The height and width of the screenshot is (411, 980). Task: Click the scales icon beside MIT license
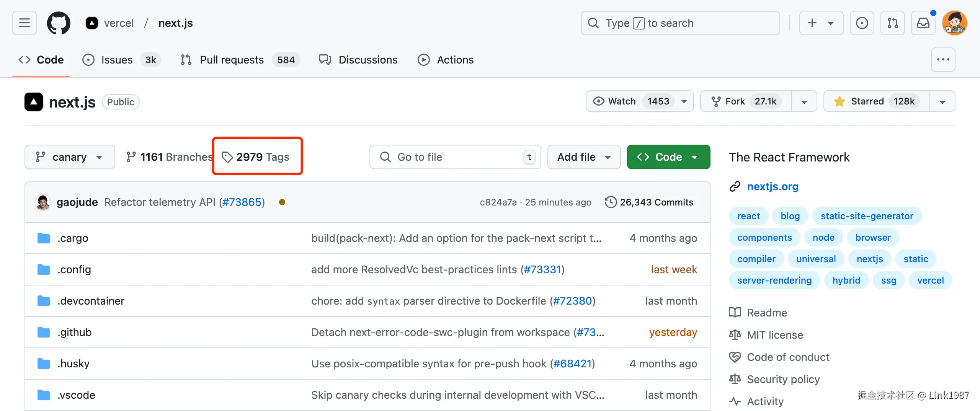(735, 335)
